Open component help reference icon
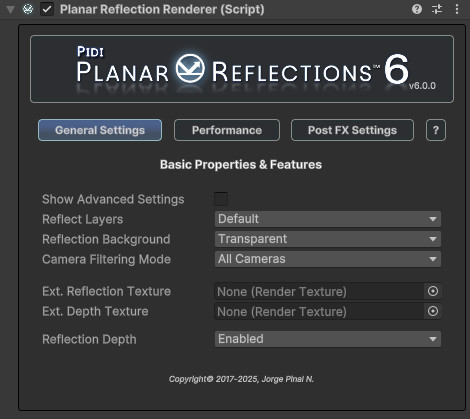Screen dimensions: 470x419 click(x=417, y=9)
